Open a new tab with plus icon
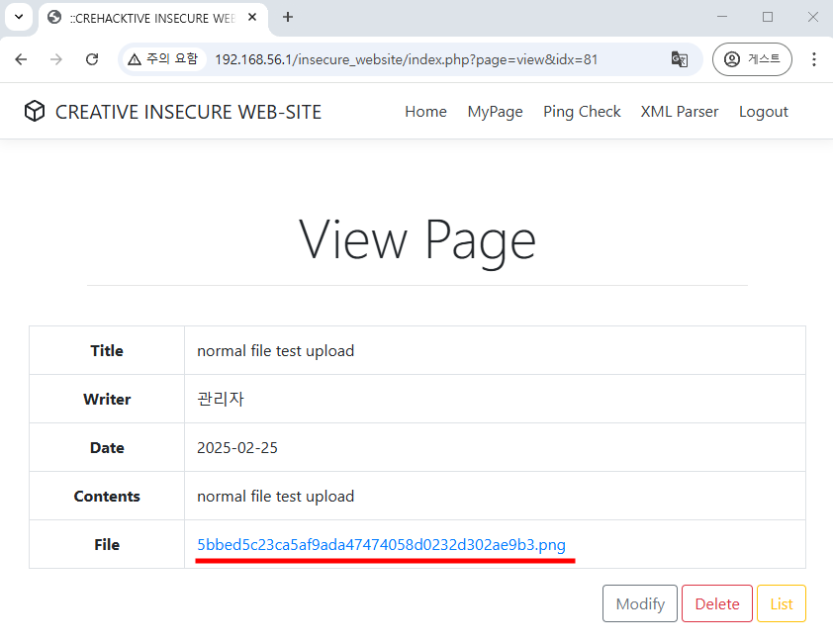 (288, 18)
